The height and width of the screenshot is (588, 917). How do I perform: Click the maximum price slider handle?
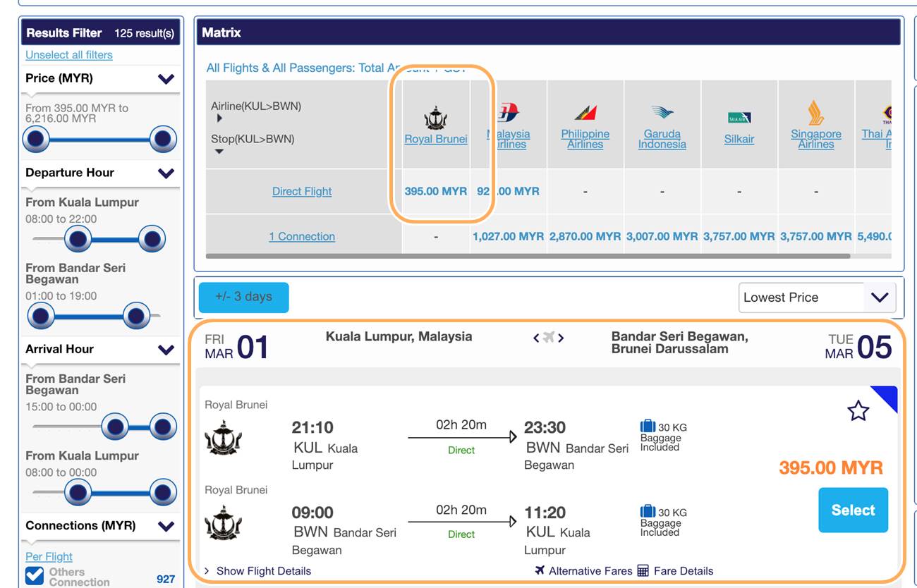(x=163, y=140)
